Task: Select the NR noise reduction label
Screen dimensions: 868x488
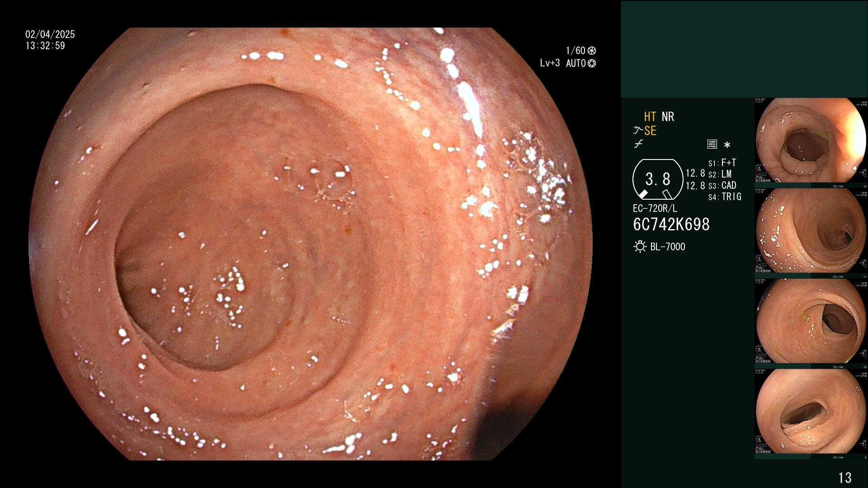Action: [x=668, y=117]
